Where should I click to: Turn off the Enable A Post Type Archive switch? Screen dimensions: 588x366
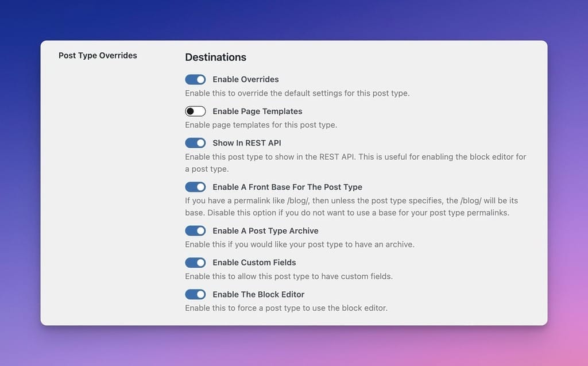click(x=195, y=230)
